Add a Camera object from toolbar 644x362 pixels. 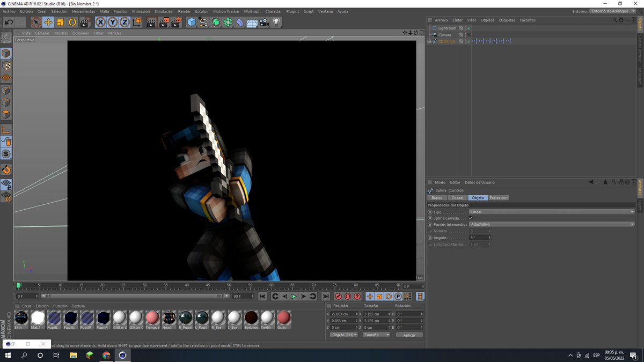264,22
